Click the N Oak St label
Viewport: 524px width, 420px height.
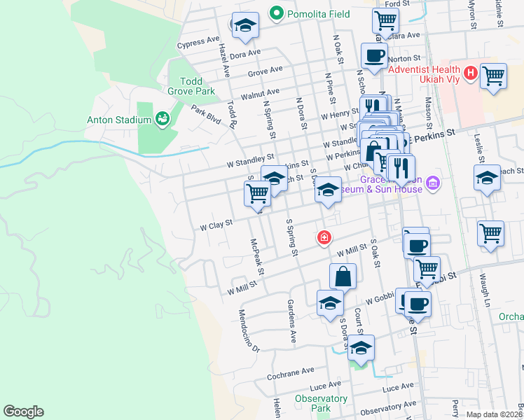tap(338, 50)
